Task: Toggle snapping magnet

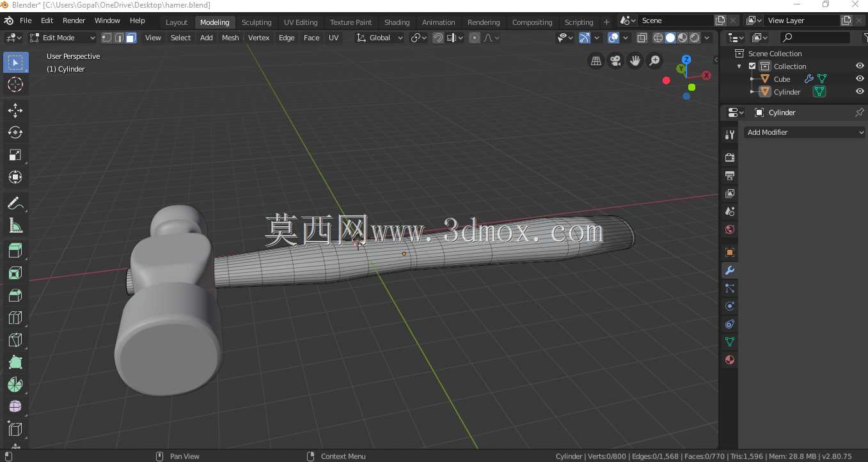Action: tap(438, 38)
